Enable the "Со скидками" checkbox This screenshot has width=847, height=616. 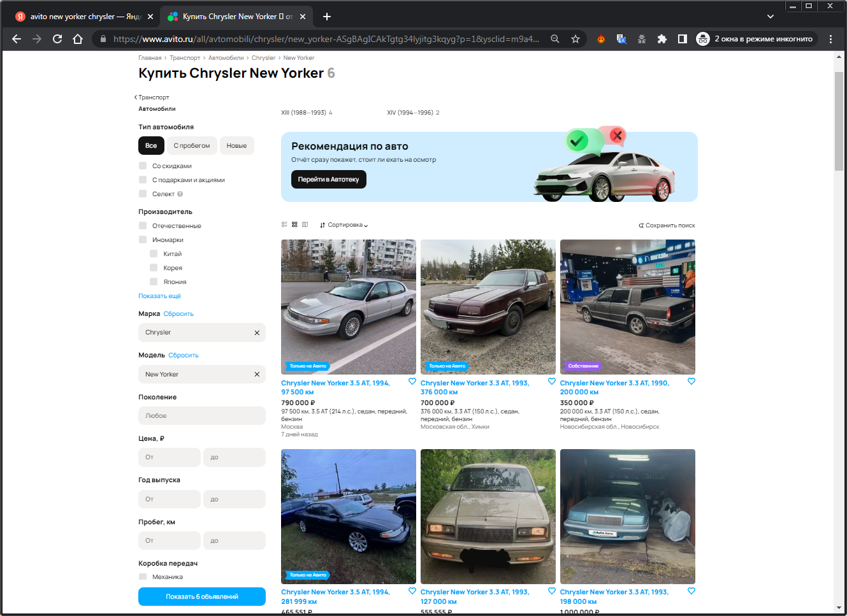143,166
